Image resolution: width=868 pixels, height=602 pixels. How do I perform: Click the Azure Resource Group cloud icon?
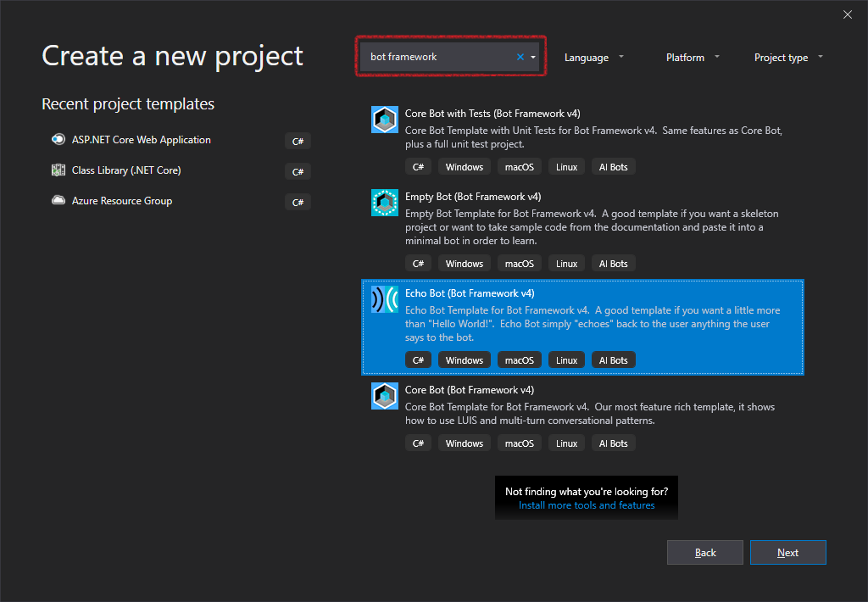pyautogui.click(x=58, y=200)
